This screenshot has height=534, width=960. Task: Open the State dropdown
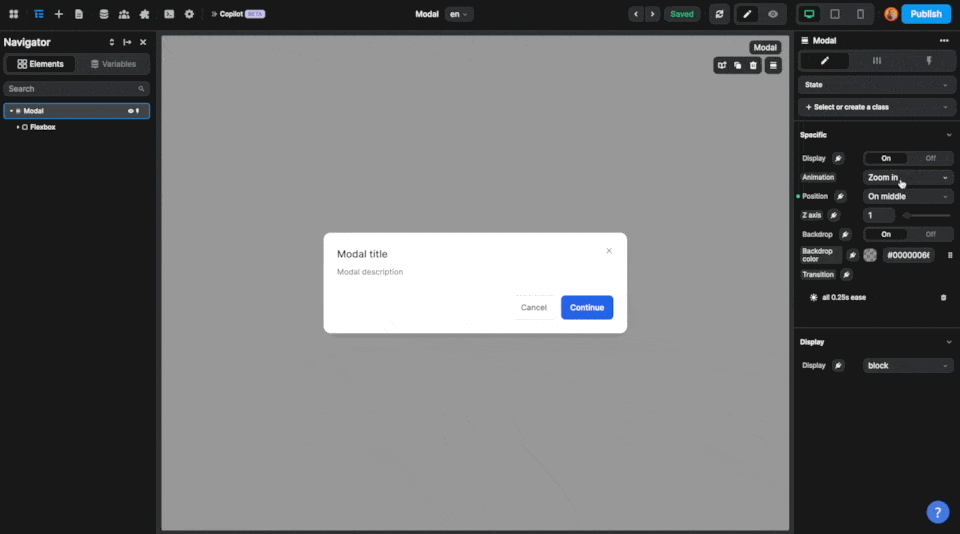[x=876, y=85]
